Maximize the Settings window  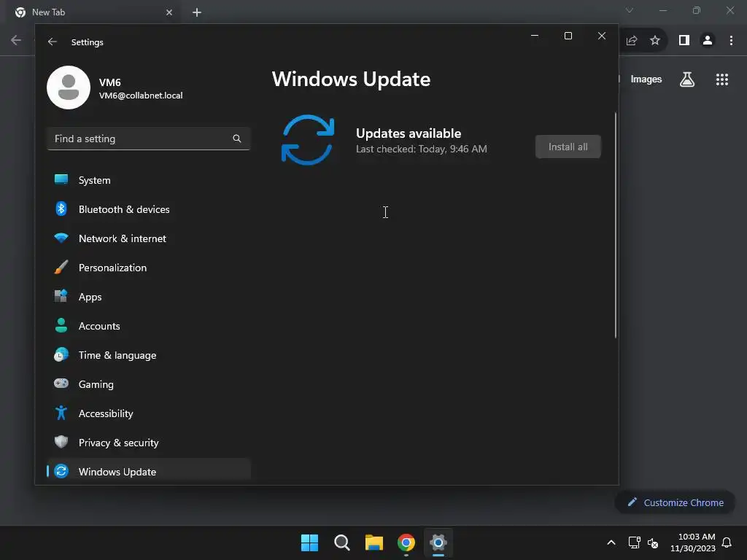tap(568, 36)
